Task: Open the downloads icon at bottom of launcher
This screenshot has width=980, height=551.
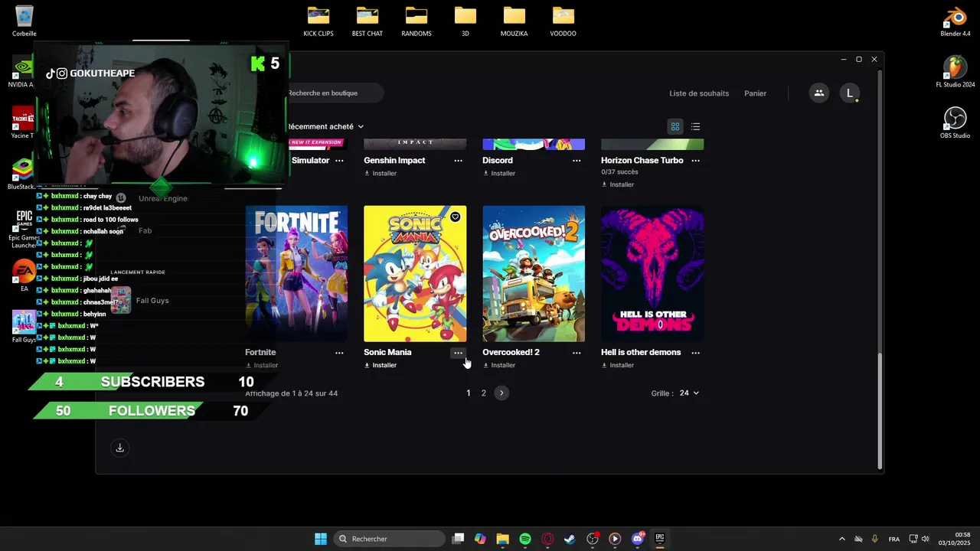Action: (x=119, y=448)
